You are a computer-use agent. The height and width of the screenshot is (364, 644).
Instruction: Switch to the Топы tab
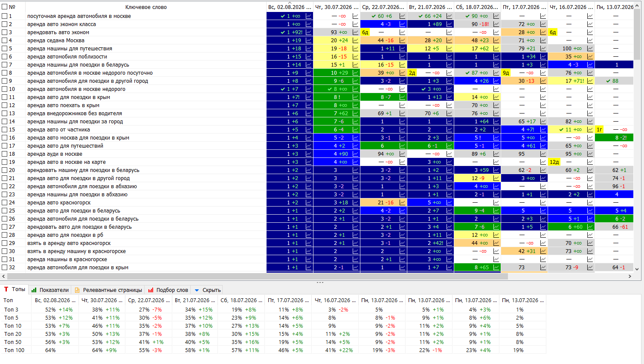(15, 289)
